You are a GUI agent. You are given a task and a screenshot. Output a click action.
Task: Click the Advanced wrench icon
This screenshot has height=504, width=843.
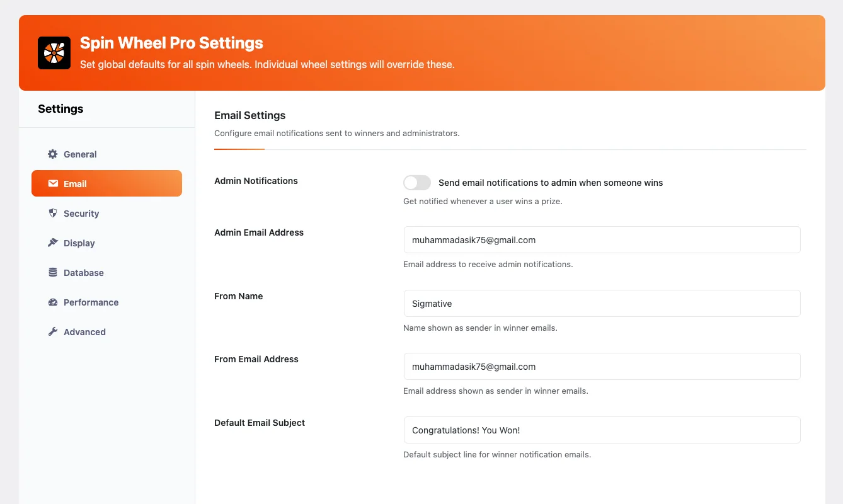pos(52,331)
